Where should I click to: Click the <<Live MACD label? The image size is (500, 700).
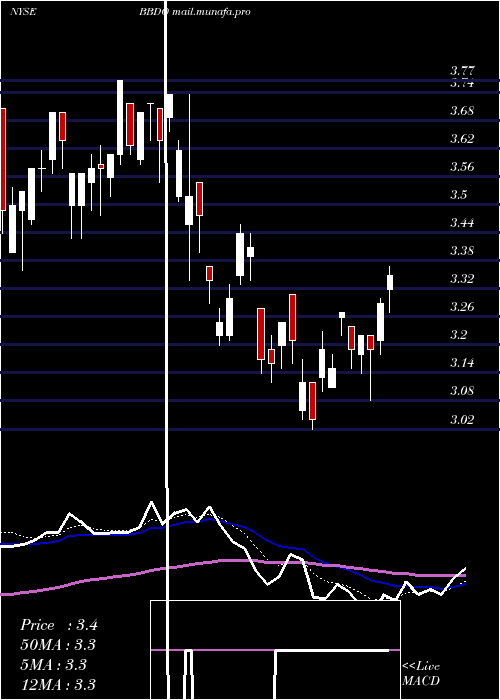point(421,673)
